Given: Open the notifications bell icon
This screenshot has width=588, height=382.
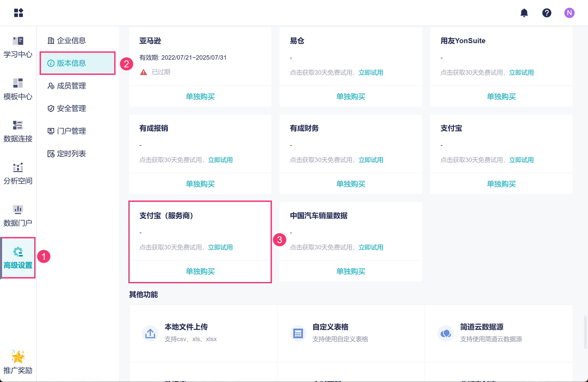Looking at the screenshot, I should coord(524,13).
